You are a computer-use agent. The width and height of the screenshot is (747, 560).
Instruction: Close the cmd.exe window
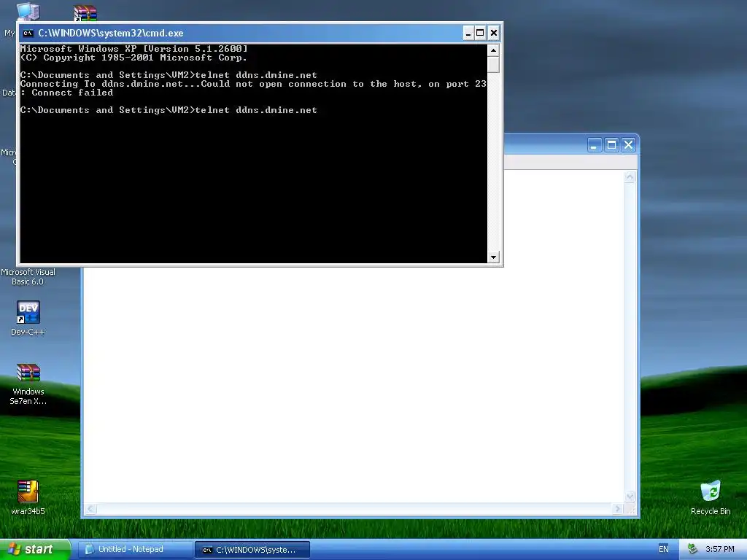coord(494,33)
